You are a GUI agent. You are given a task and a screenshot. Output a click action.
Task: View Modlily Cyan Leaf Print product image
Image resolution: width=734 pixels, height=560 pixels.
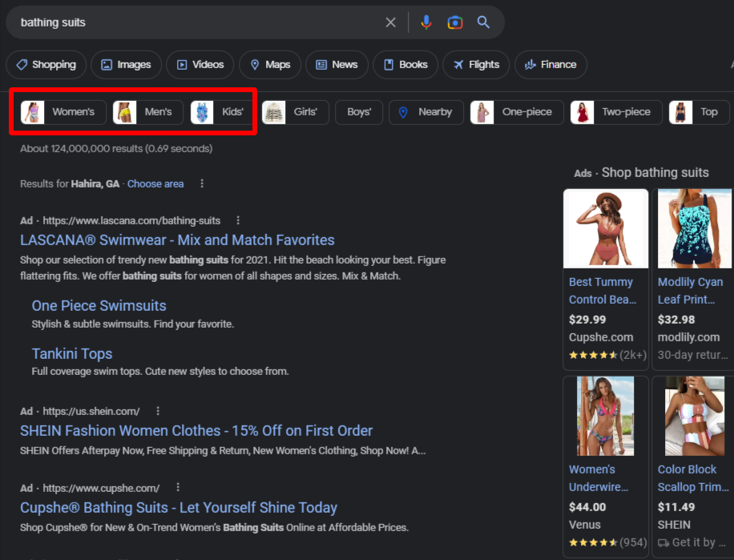click(694, 229)
